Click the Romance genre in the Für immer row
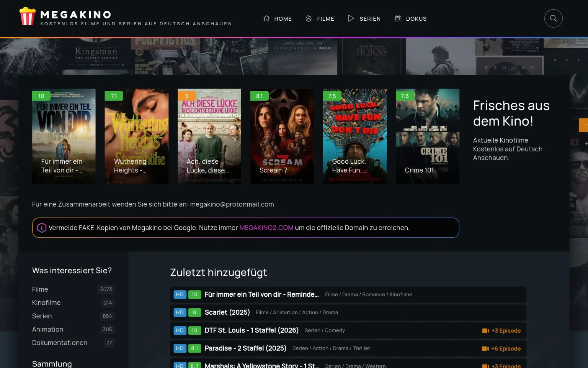 pos(374,294)
